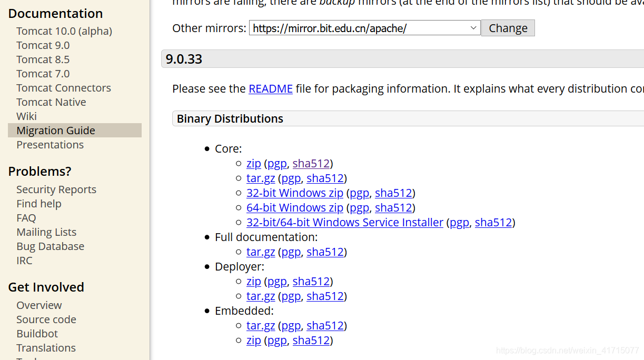
Task: Click the Change mirror button
Action: 508,28
